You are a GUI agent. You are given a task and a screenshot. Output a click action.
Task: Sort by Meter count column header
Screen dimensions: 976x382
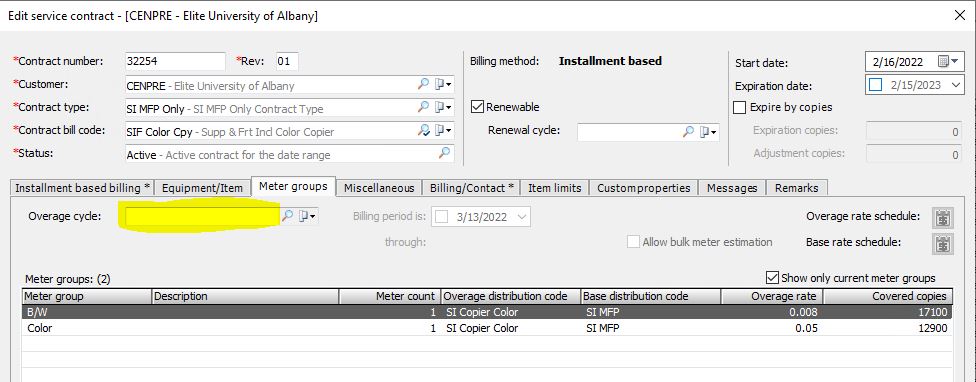coord(390,296)
